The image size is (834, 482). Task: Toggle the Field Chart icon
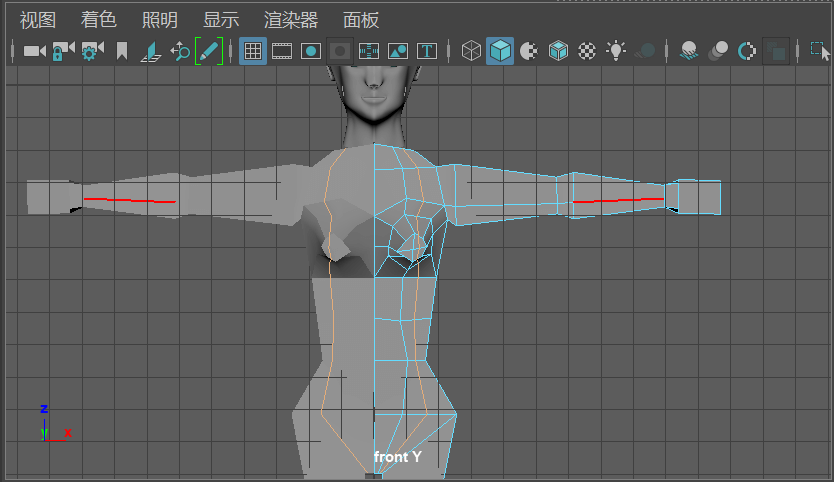pos(369,51)
